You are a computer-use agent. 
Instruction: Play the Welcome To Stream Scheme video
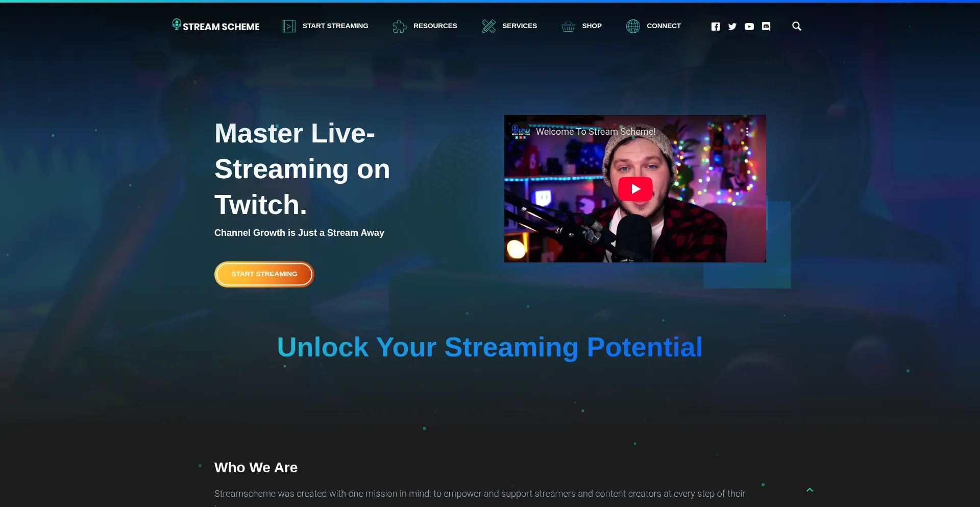635,189
